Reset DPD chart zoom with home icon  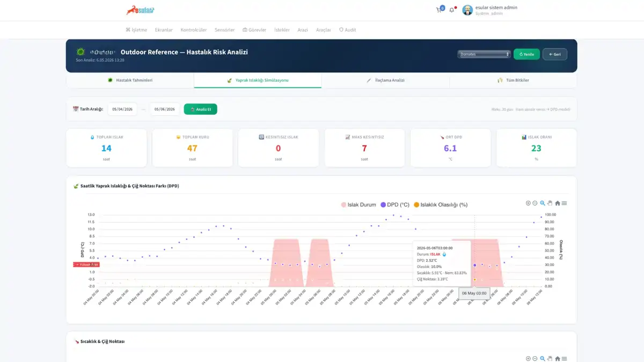pos(558,203)
